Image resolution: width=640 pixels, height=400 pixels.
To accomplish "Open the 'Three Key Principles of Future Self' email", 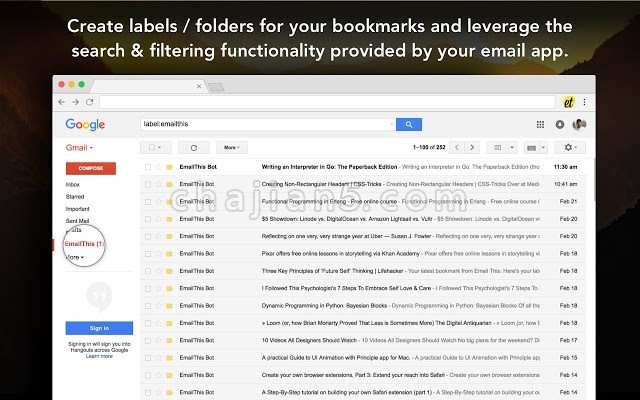I will [362, 271].
